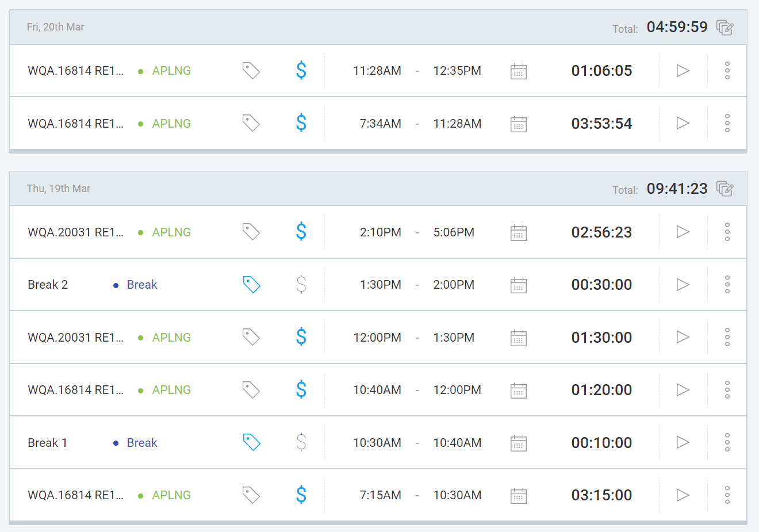Screen dimensions: 759x532
Task: Edit the 7:15AM start time
Action: (x=380, y=495)
